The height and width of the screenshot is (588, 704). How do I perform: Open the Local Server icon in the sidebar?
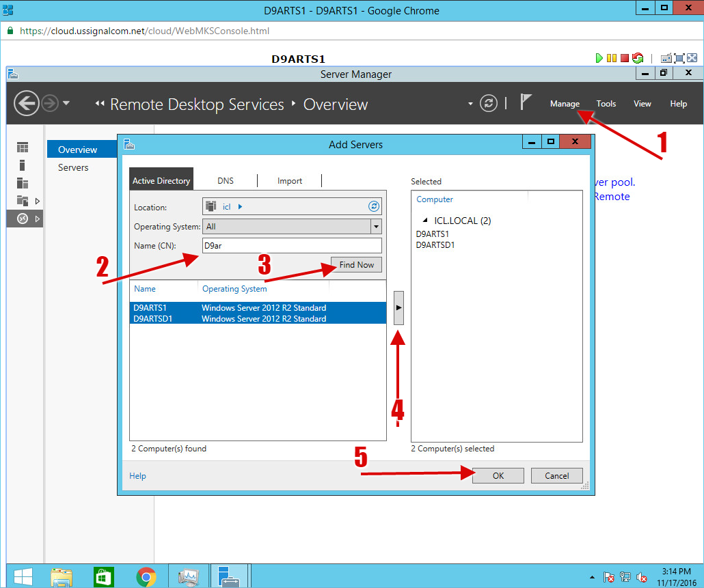pyautogui.click(x=22, y=165)
